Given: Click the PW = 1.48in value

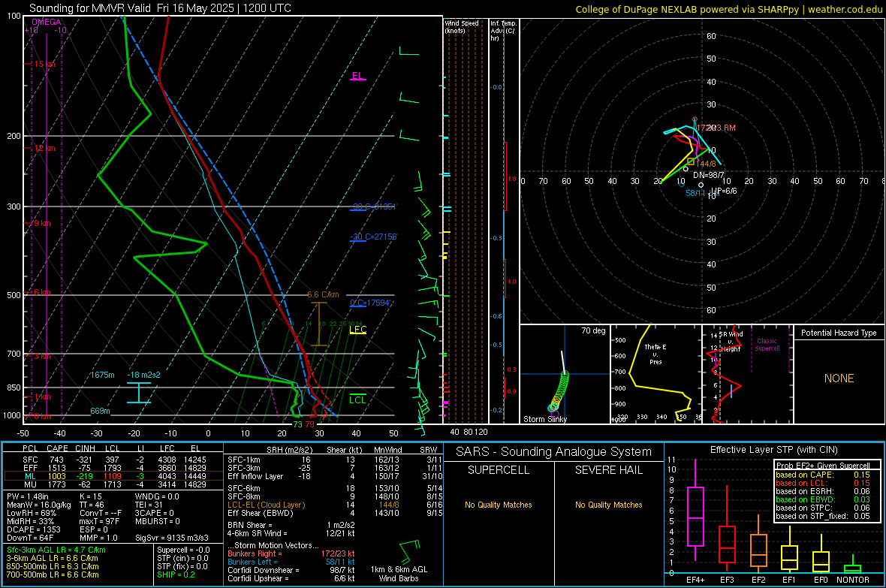Looking at the screenshot, I should (29, 496).
